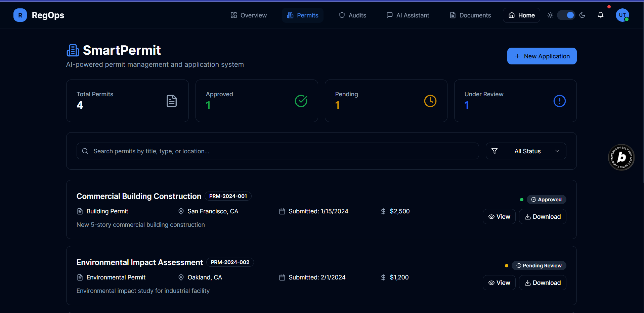This screenshot has width=644, height=313.
Task: Open the All Status filter dropdown
Action: 526,151
